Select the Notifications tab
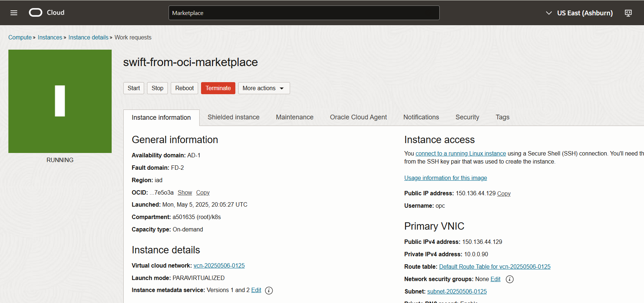 (x=421, y=117)
